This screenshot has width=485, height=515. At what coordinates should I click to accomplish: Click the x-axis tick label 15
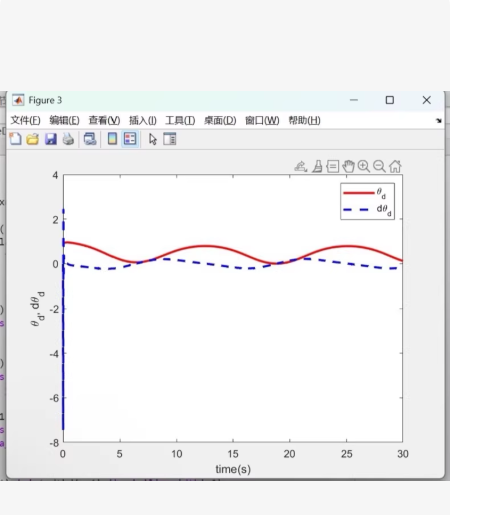(233, 454)
